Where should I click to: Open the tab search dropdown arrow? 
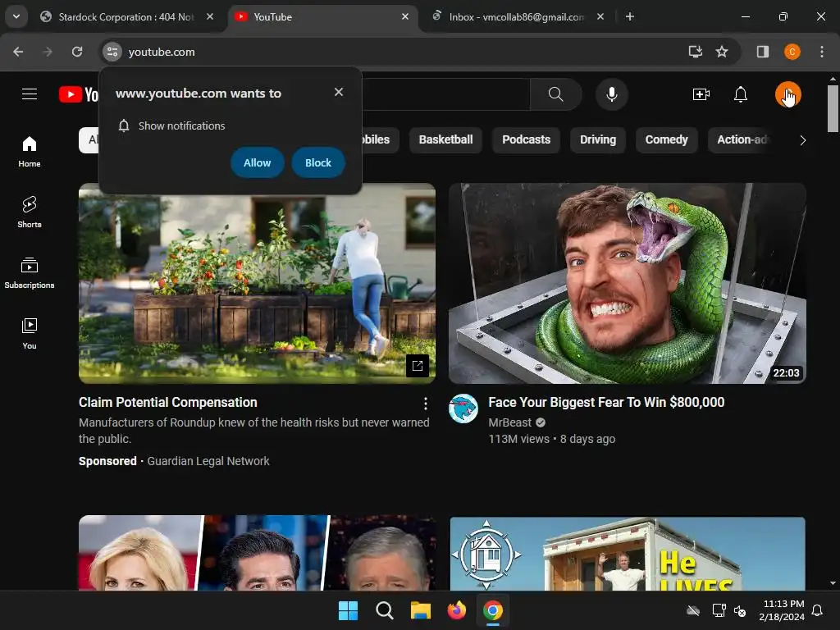16,16
